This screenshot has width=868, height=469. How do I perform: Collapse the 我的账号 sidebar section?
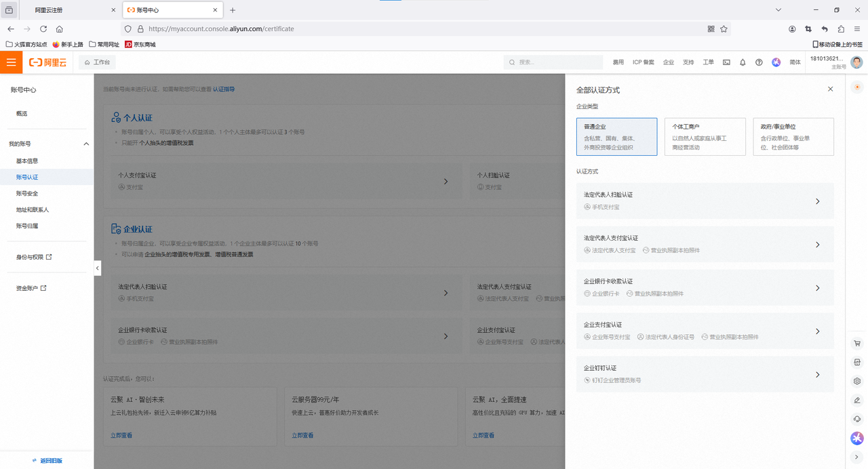point(86,144)
